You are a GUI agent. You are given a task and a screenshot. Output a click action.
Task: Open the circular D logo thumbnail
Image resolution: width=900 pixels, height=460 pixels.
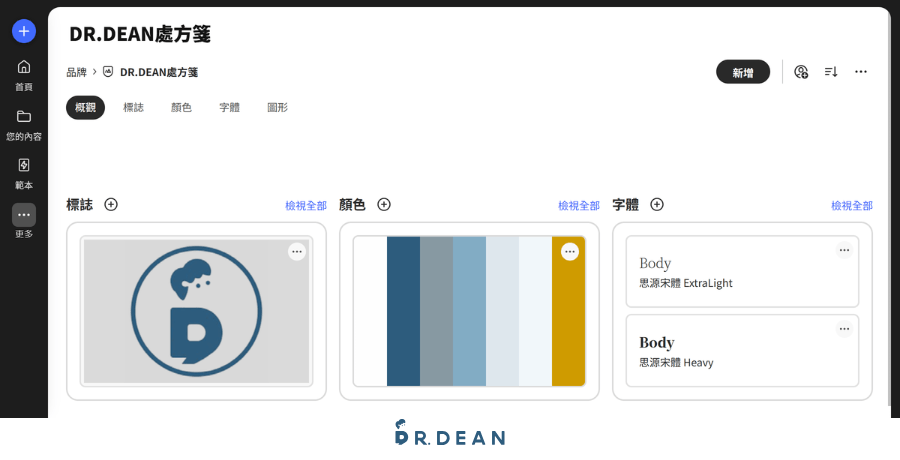(196, 311)
